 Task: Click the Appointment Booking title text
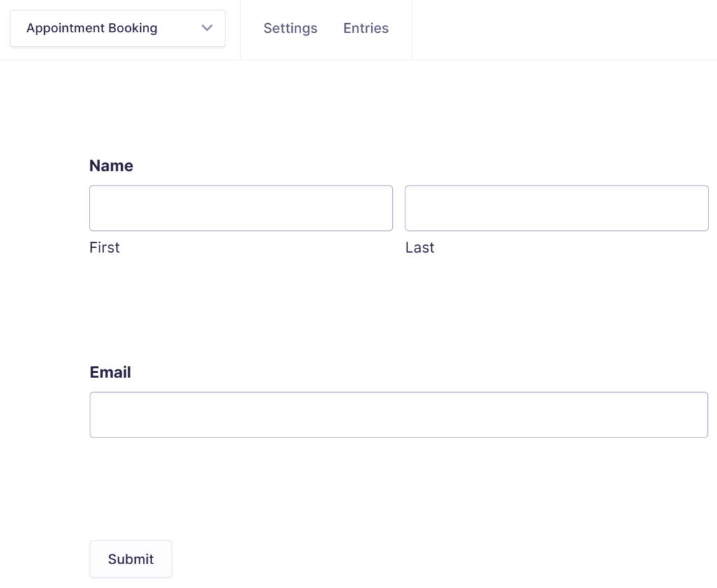92,28
